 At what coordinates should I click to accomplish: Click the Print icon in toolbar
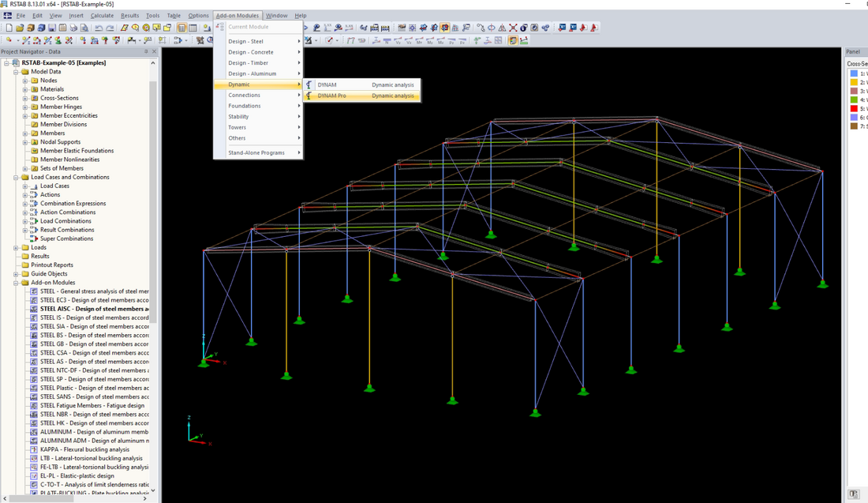click(73, 28)
